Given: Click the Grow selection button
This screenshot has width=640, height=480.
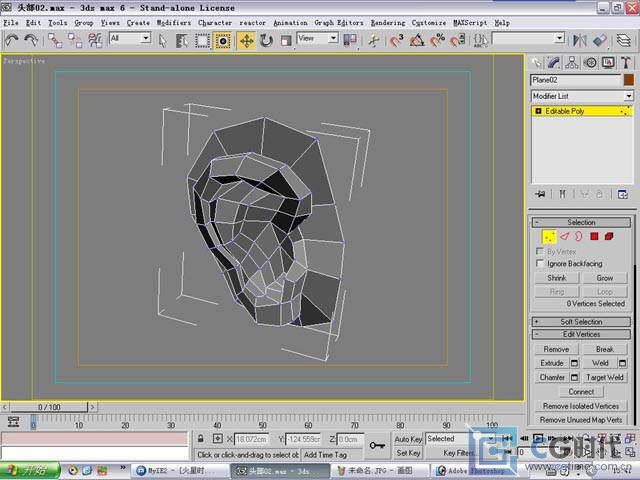Looking at the screenshot, I should point(604,278).
